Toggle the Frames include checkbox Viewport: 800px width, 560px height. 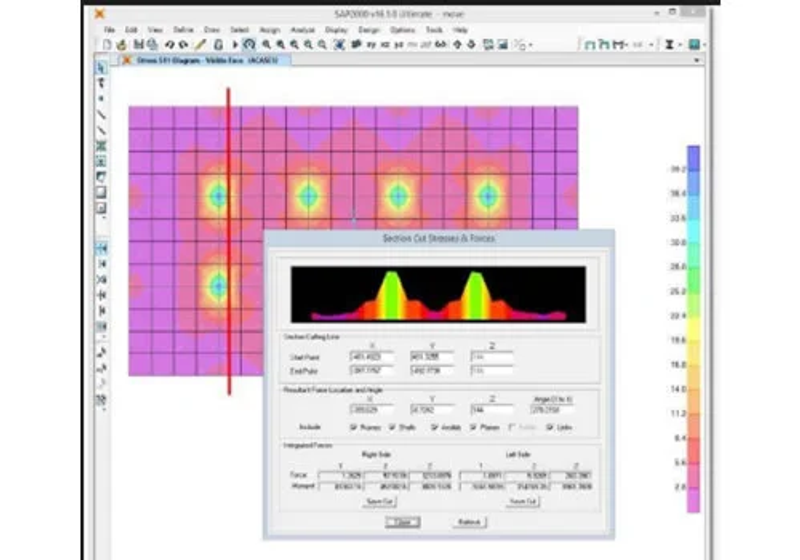pos(354,427)
